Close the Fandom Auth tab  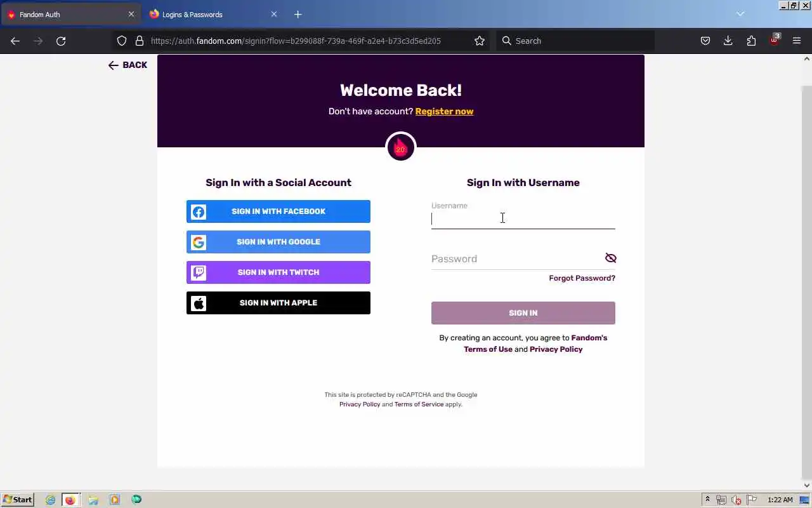(131, 14)
